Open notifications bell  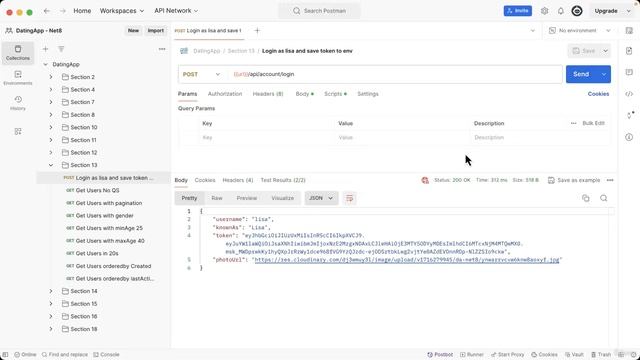point(560,11)
